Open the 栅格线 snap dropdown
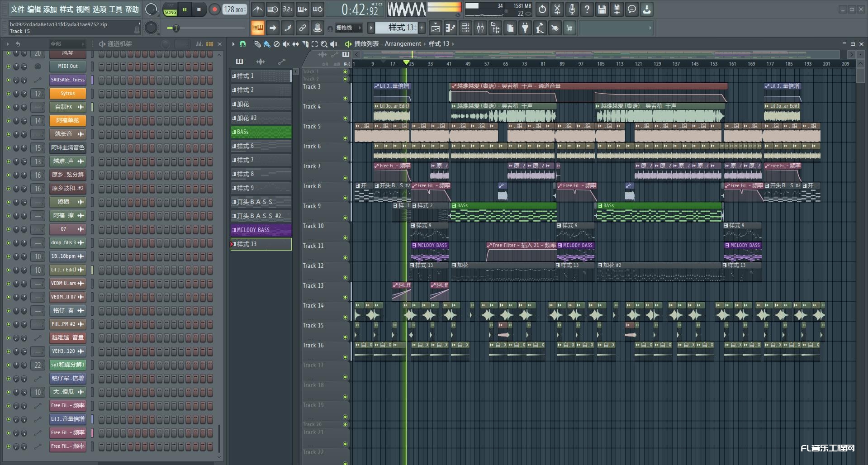The width and height of the screenshot is (868, 465). (348, 28)
